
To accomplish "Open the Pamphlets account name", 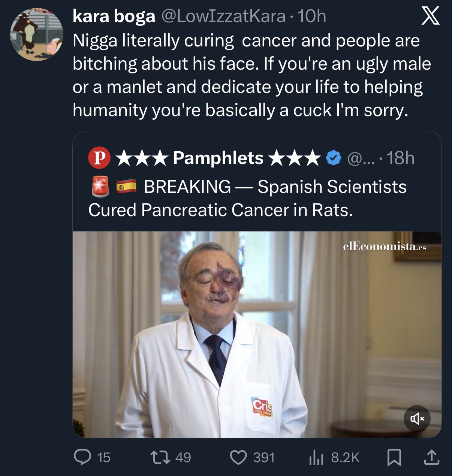I will tap(218, 158).
